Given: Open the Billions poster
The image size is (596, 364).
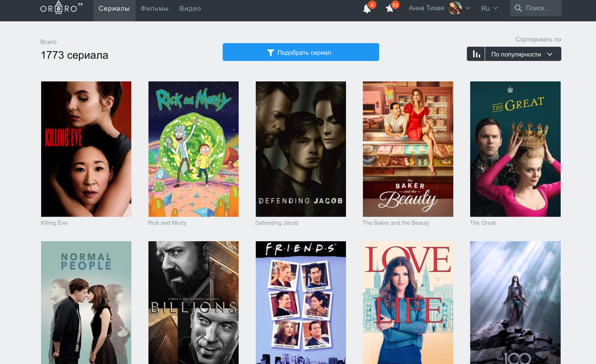Looking at the screenshot, I should click(x=193, y=302).
